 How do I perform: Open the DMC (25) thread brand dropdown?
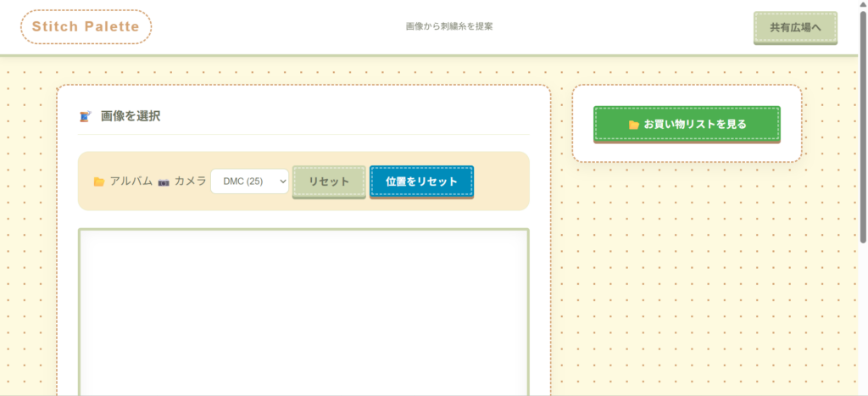(249, 181)
